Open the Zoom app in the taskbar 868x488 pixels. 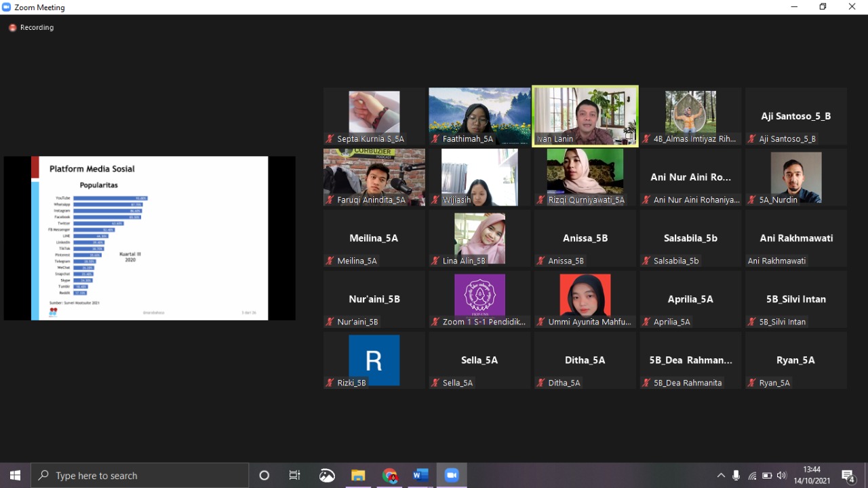(x=452, y=475)
